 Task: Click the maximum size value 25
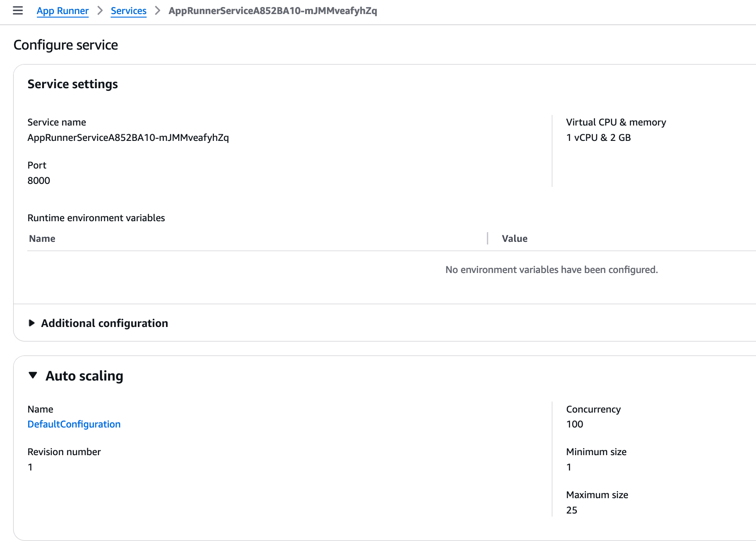571,510
